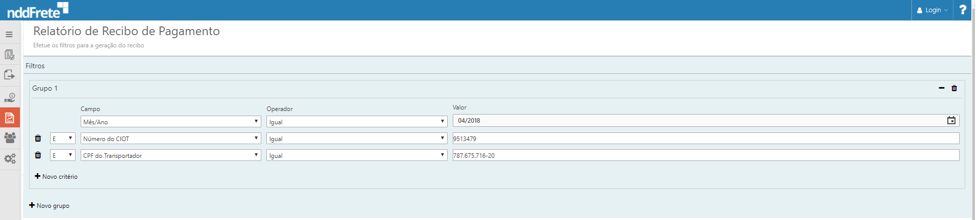Open the settings gears sidebar icon
Screen dimensions: 980x220
[x=10, y=159]
